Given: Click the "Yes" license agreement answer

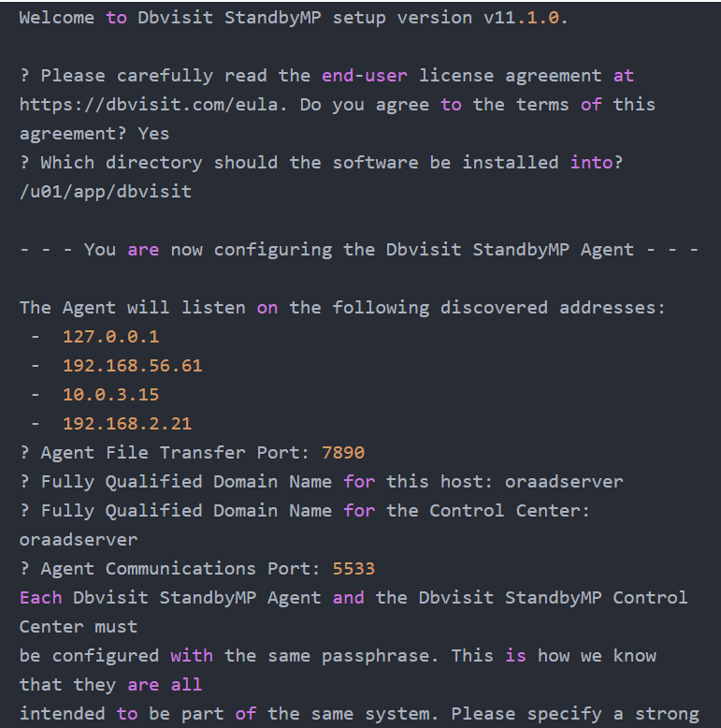Looking at the screenshot, I should coord(153,133).
